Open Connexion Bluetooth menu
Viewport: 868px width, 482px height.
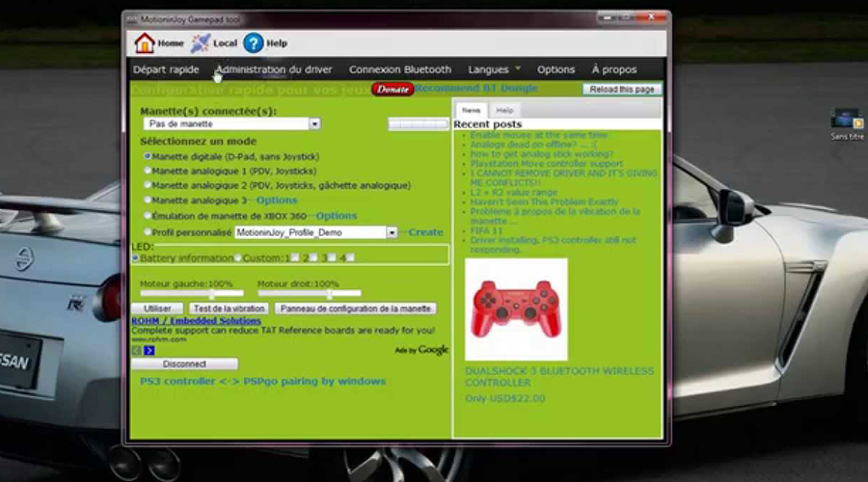(399, 69)
